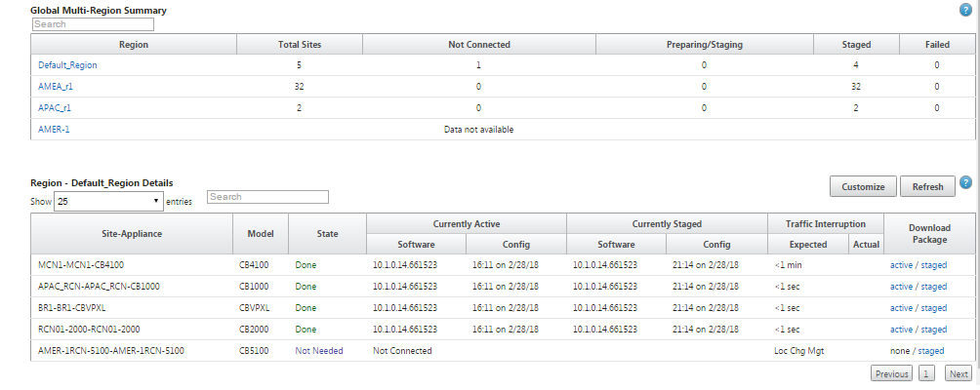
Task: Open the Customize columns button
Action: (863, 186)
